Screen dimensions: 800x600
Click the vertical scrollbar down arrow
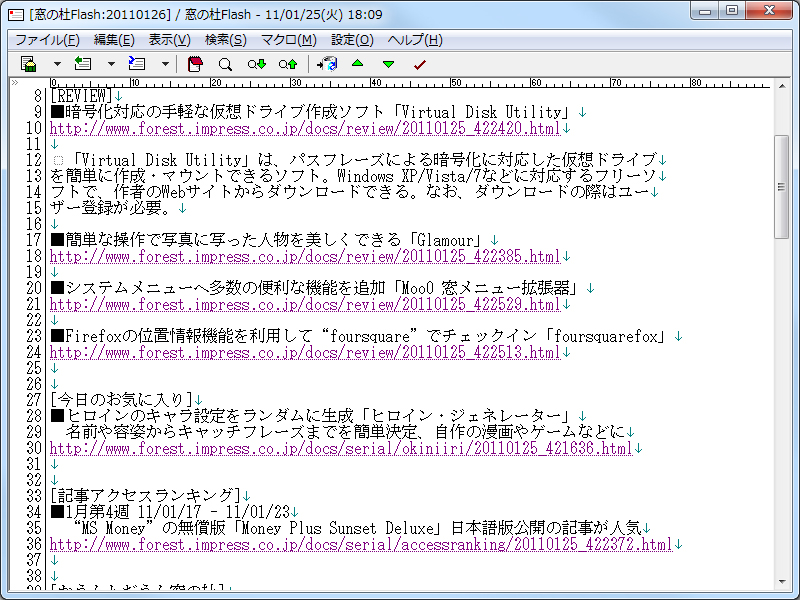(782, 581)
